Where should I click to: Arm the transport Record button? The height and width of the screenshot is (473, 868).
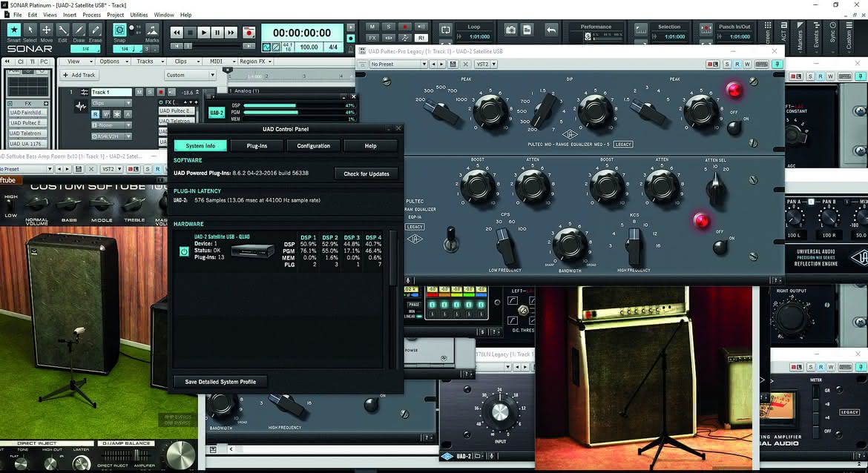[x=249, y=33]
